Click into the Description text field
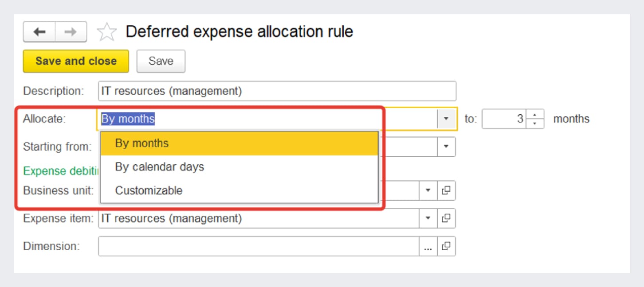This screenshot has width=644, height=287. tap(277, 91)
